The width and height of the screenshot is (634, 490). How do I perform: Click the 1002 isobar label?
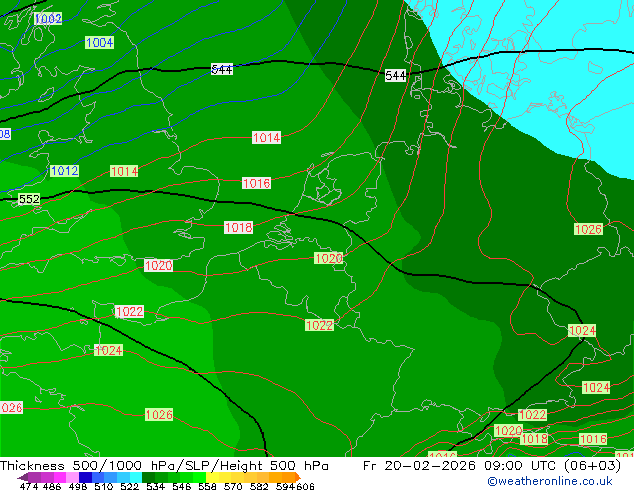(x=47, y=19)
